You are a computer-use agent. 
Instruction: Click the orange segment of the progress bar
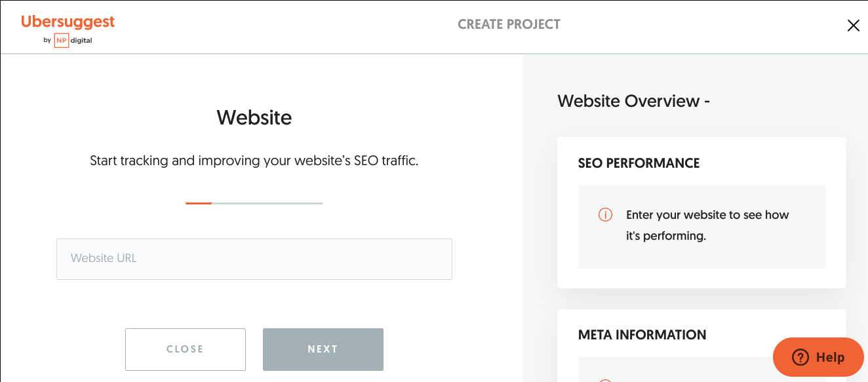pyautogui.click(x=199, y=203)
